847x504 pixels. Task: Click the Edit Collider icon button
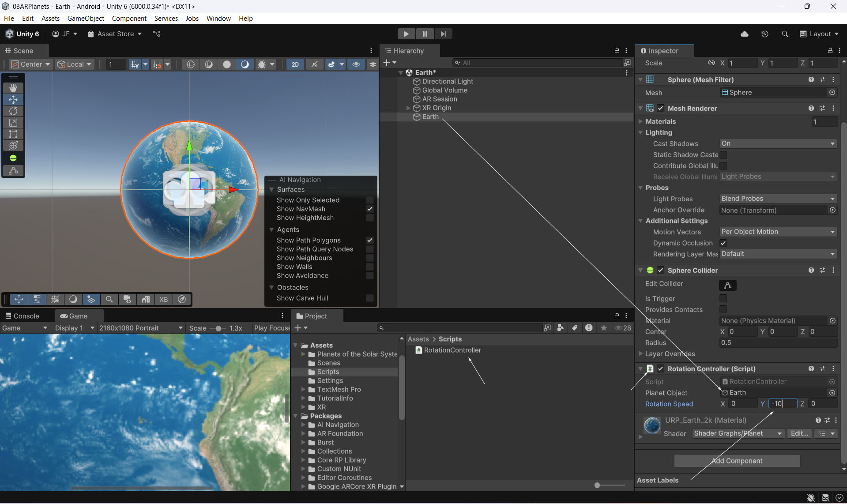(727, 286)
